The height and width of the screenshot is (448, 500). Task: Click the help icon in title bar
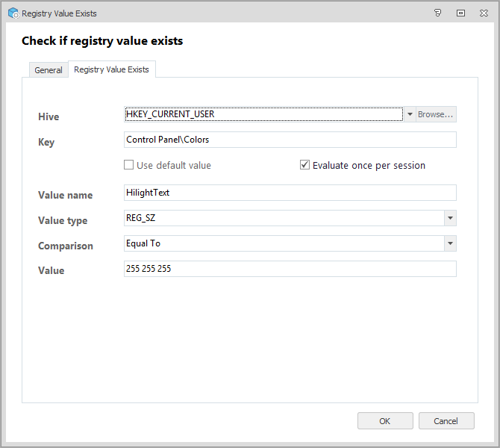[437, 13]
